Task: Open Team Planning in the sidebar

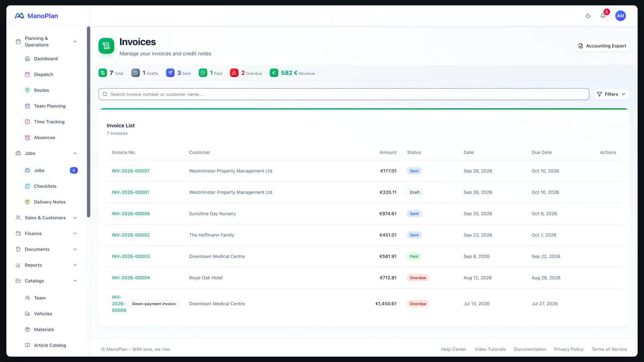Action: [50, 106]
